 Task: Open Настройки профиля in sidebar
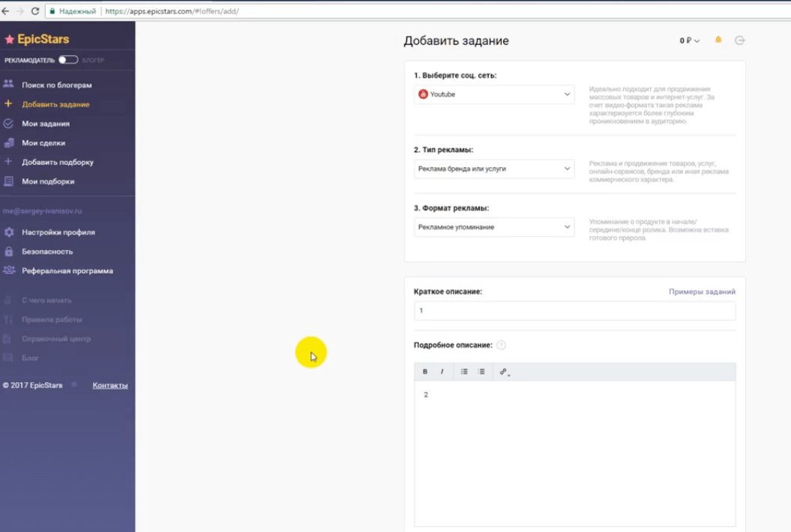(x=58, y=232)
